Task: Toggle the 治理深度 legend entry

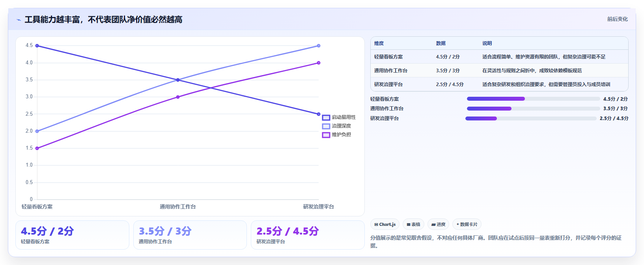Action: [x=336, y=126]
